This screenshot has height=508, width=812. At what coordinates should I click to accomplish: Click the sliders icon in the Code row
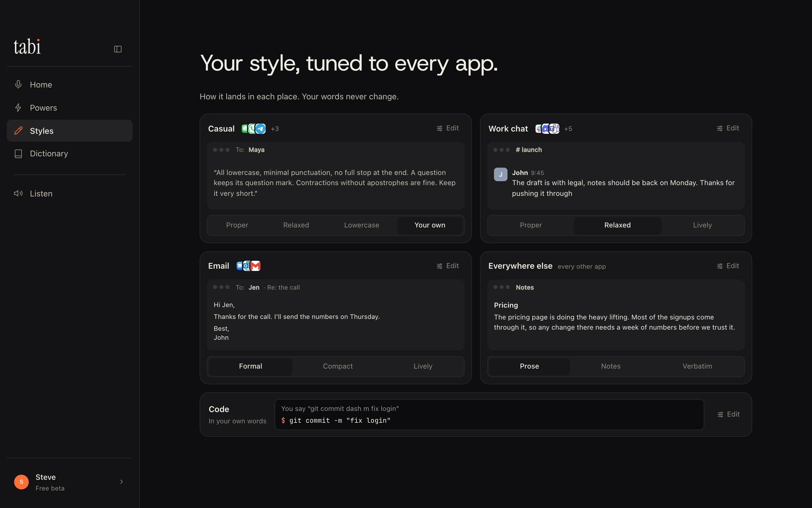coord(720,415)
